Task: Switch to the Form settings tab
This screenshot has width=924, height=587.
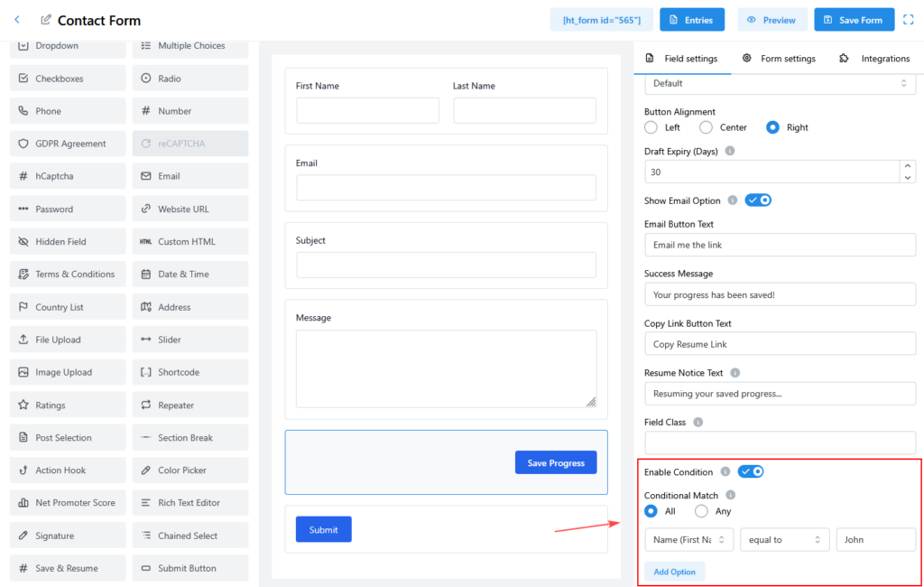Action: pyautogui.click(x=779, y=59)
